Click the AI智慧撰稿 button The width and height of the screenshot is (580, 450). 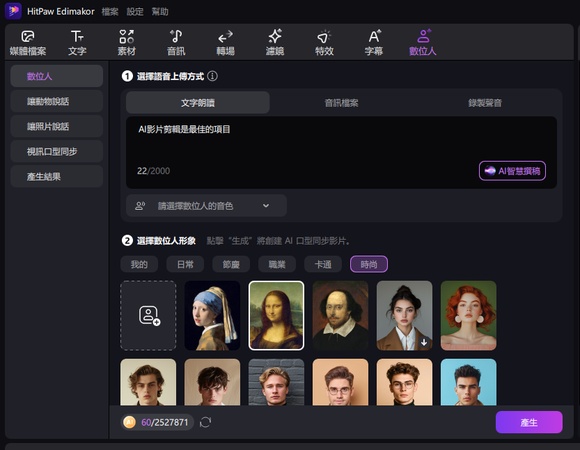512,171
